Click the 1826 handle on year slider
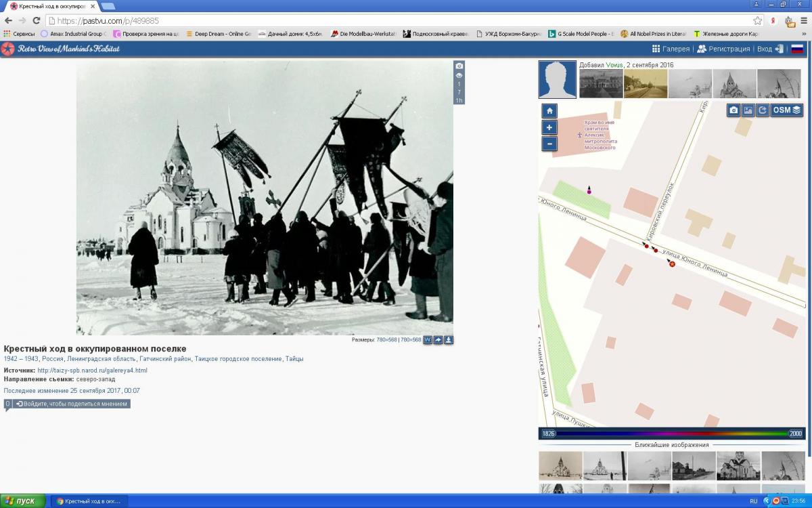Viewport: 812px width, 508px height. coord(548,433)
